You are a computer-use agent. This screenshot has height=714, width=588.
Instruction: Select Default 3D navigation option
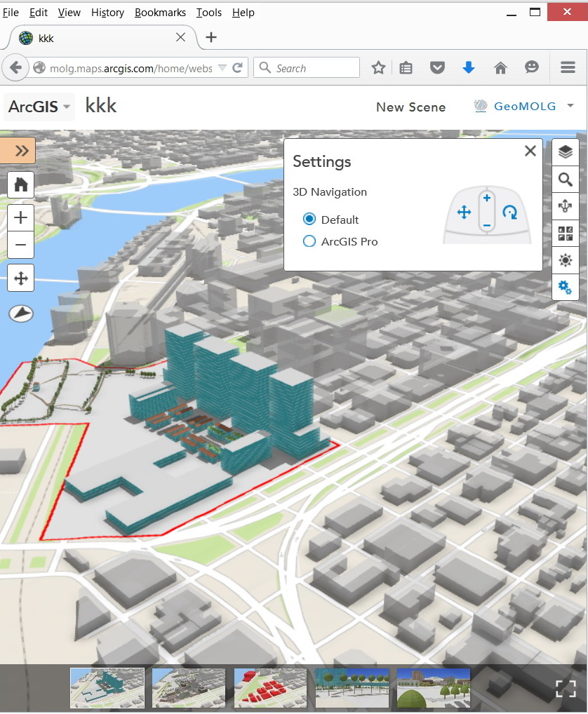pyautogui.click(x=309, y=220)
